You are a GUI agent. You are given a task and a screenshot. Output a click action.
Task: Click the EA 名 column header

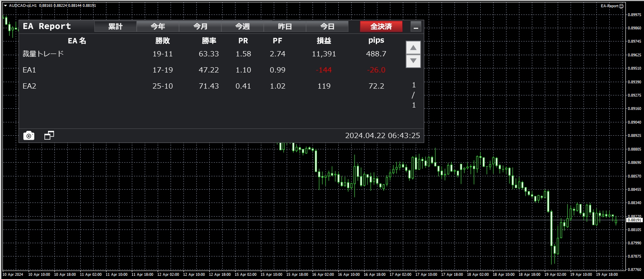pos(77,41)
